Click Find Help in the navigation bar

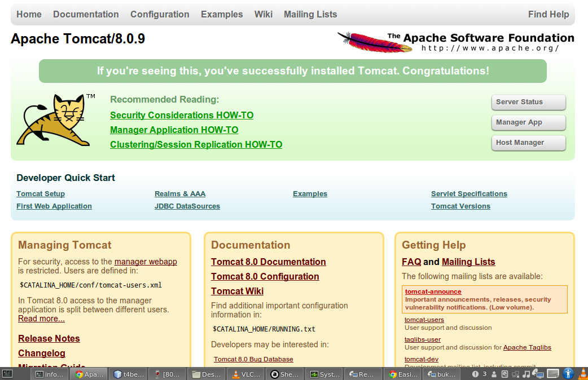point(548,14)
